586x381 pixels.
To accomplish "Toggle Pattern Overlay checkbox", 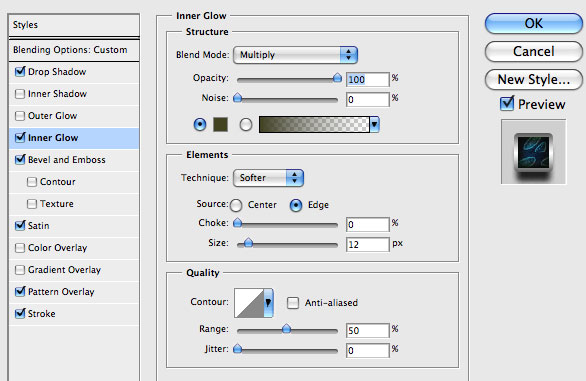I will 20,292.
